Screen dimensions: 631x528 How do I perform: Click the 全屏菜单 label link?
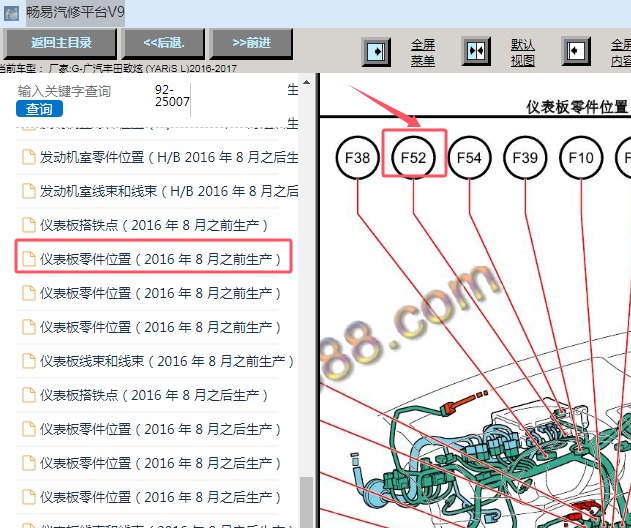pyautogui.click(x=423, y=52)
